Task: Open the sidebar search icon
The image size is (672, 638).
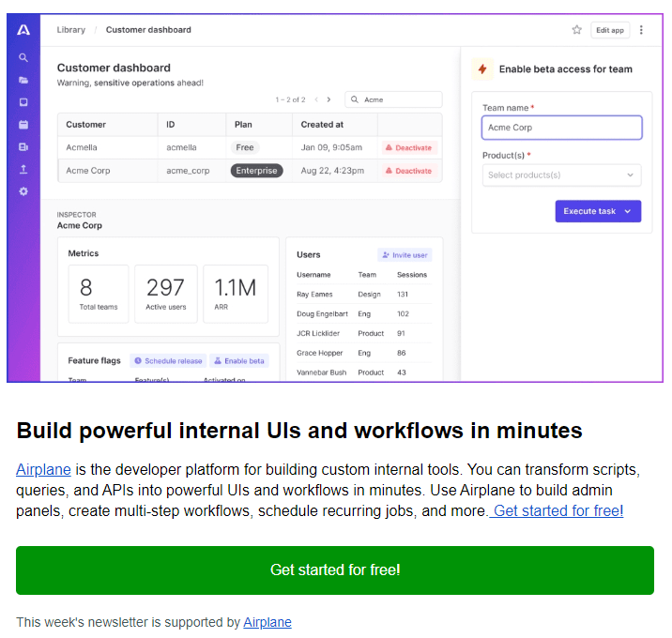Action: pyautogui.click(x=23, y=57)
